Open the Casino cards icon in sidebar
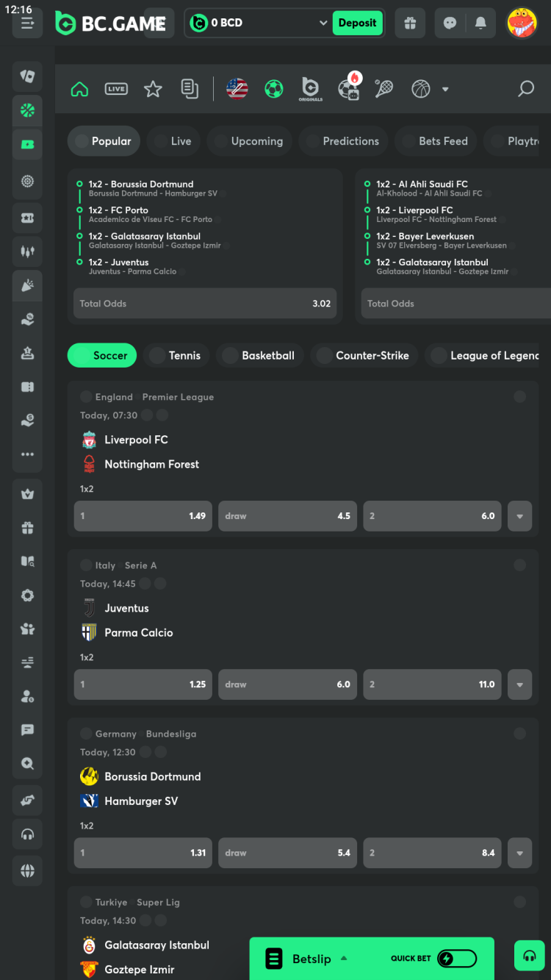The height and width of the screenshot is (980, 551). click(27, 76)
